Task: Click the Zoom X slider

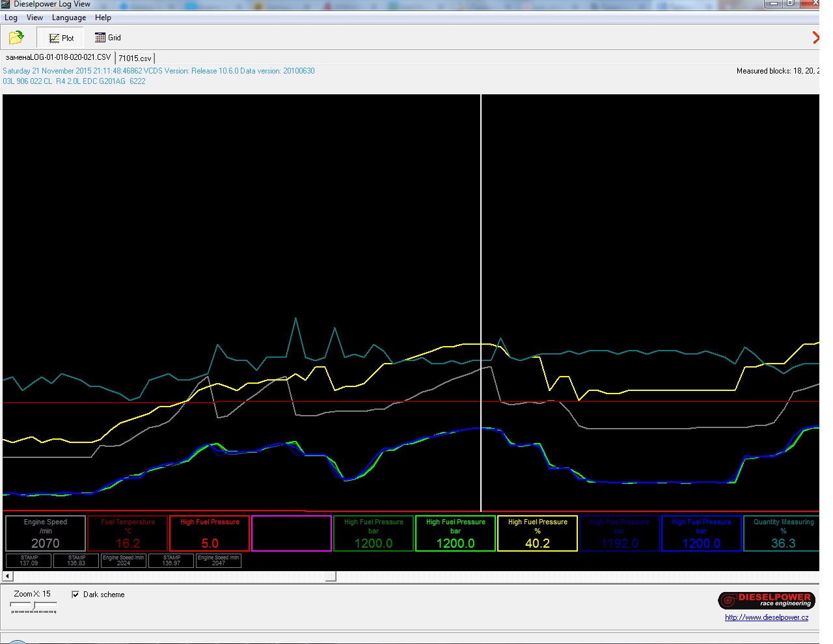Action: [34, 606]
